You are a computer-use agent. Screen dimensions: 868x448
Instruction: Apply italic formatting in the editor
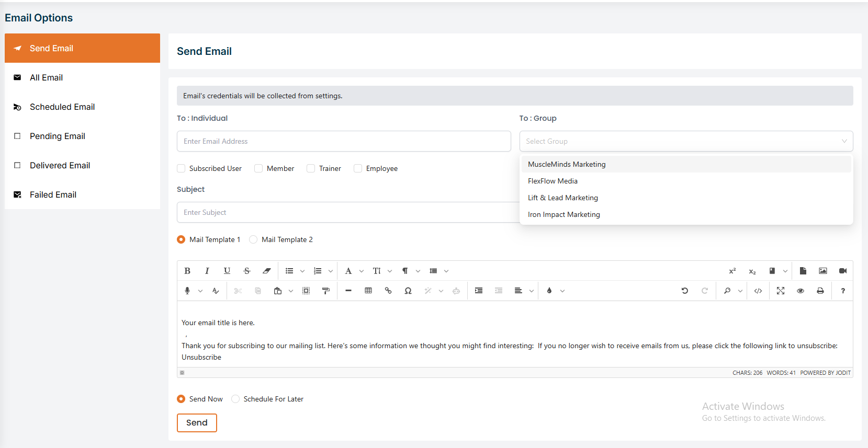(x=207, y=271)
